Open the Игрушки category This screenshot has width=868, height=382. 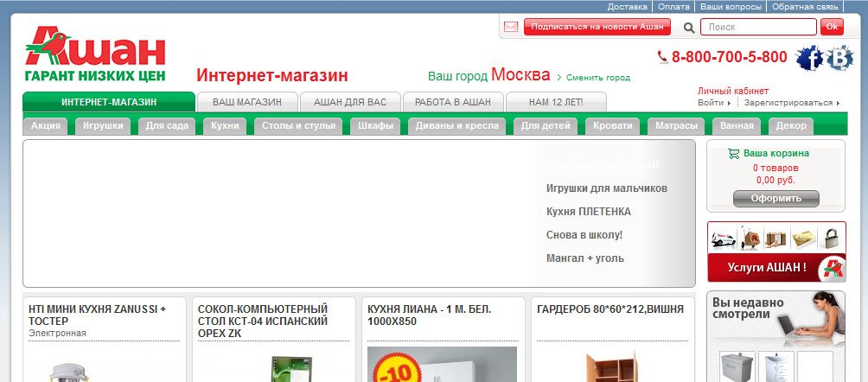coord(103,125)
